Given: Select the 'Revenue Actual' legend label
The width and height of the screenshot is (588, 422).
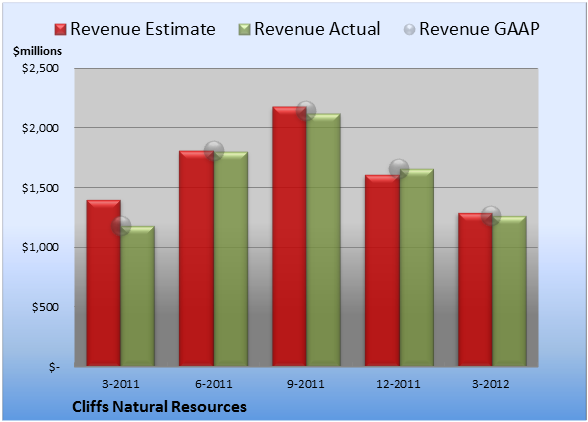Looking at the screenshot, I should [317, 29].
